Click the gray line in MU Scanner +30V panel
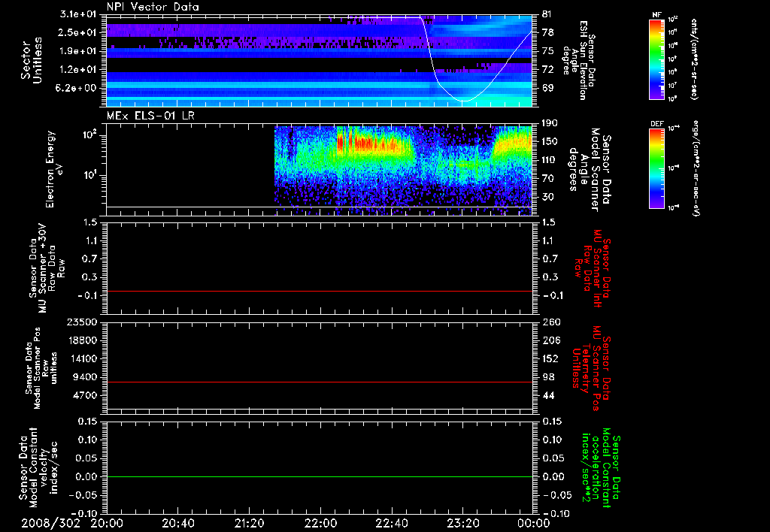The width and height of the screenshot is (770, 532). tap(320, 291)
